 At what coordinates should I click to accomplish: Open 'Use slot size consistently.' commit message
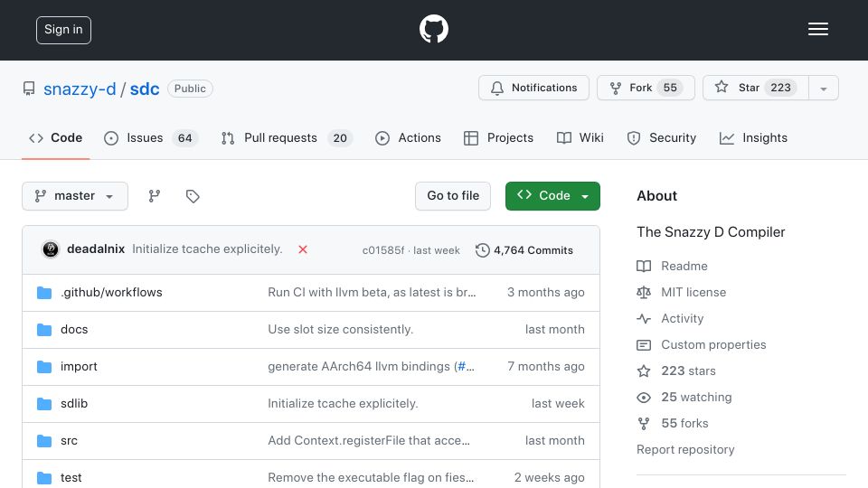[x=341, y=329]
